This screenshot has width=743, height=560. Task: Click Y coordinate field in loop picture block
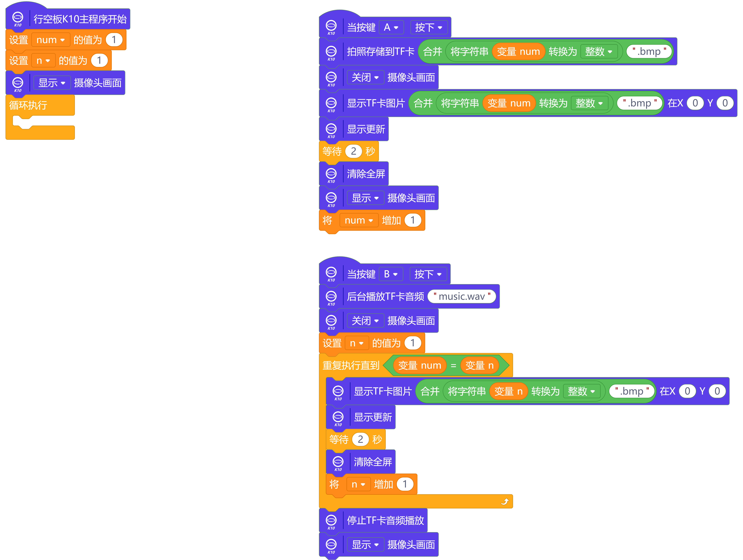(717, 391)
